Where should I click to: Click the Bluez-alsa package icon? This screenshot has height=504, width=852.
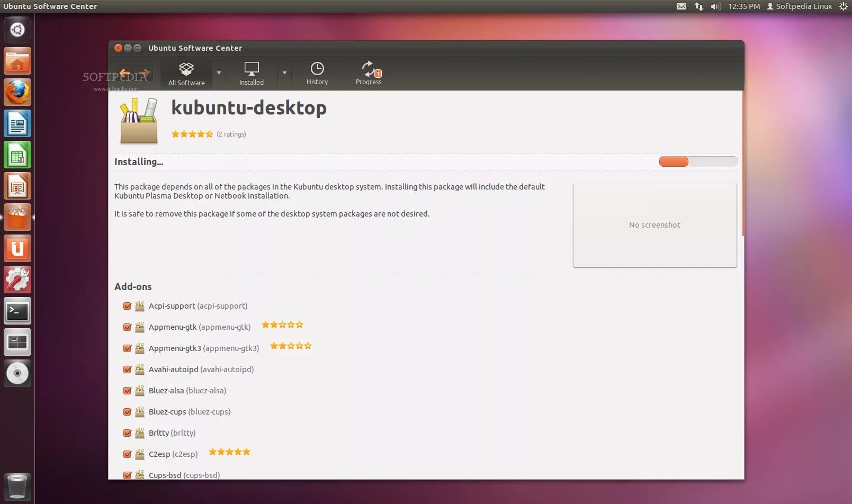[x=140, y=391]
